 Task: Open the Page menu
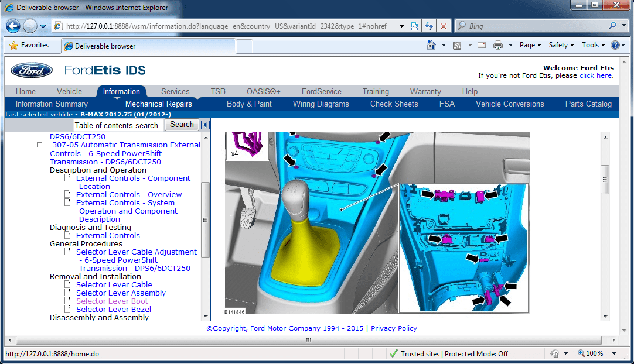click(530, 45)
